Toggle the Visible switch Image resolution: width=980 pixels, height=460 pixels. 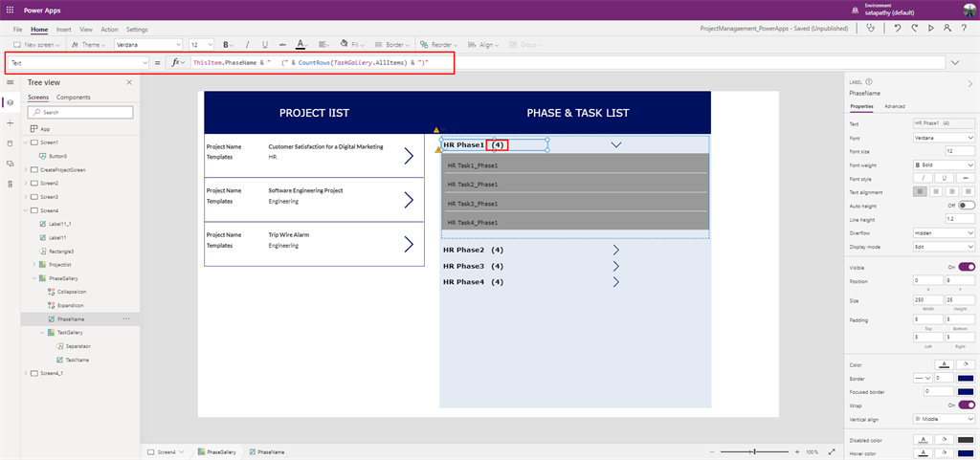967,267
